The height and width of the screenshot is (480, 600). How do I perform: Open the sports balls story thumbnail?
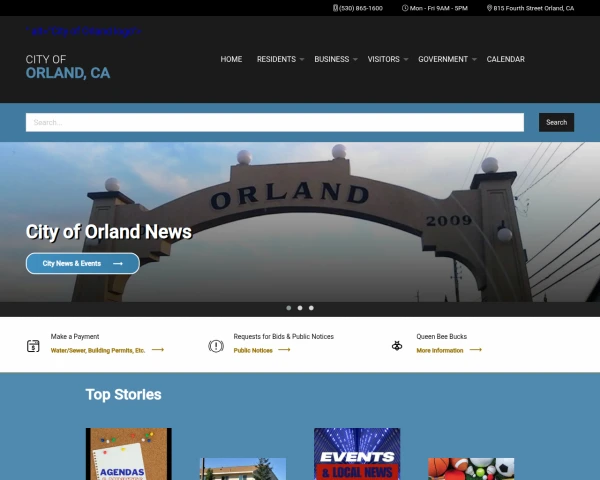click(471, 469)
